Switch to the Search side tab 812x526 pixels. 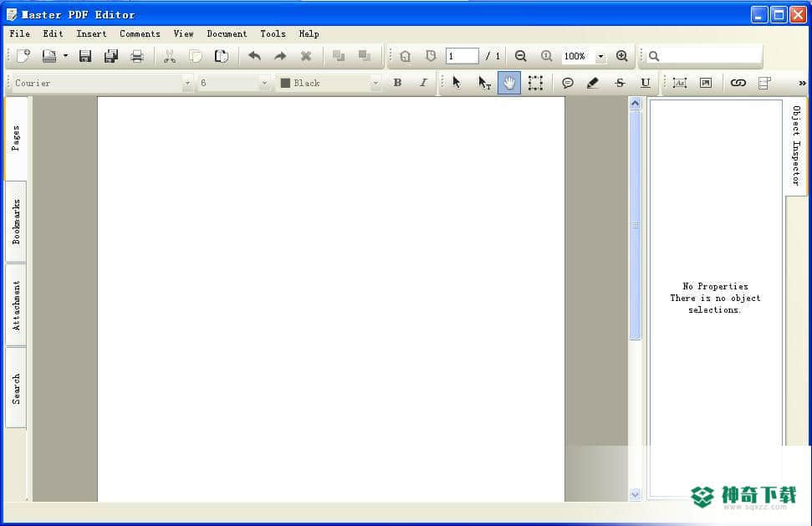[x=16, y=388]
